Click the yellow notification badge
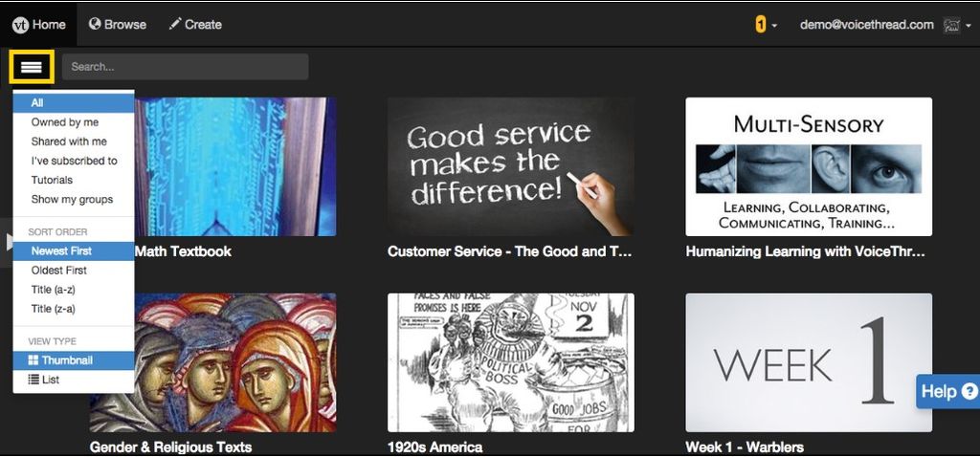 click(x=760, y=24)
